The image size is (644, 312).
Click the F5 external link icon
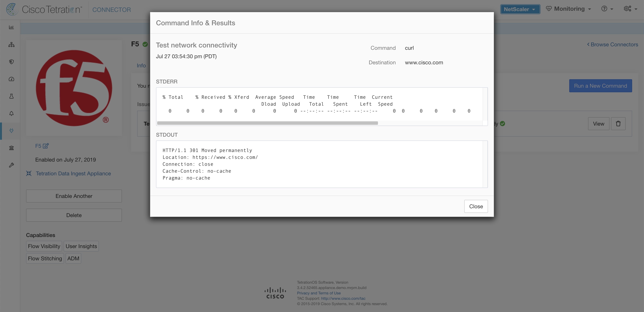pyautogui.click(x=46, y=145)
